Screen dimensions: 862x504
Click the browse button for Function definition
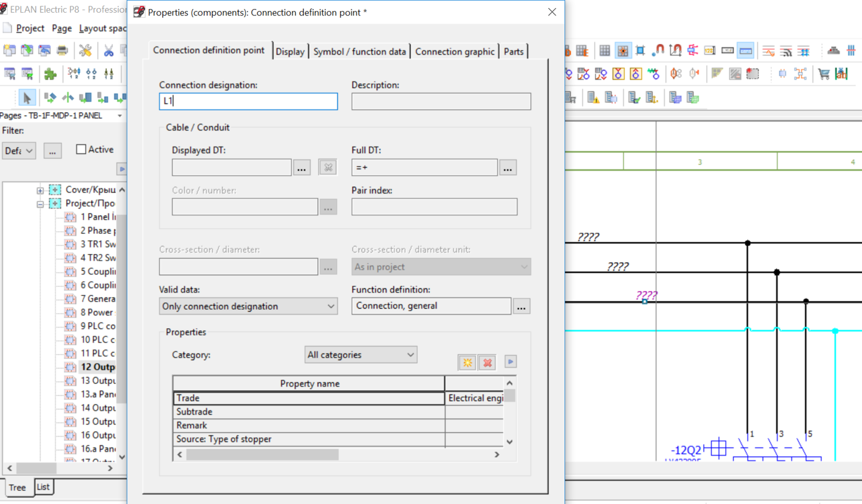pyautogui.click(x=521, y=306)
